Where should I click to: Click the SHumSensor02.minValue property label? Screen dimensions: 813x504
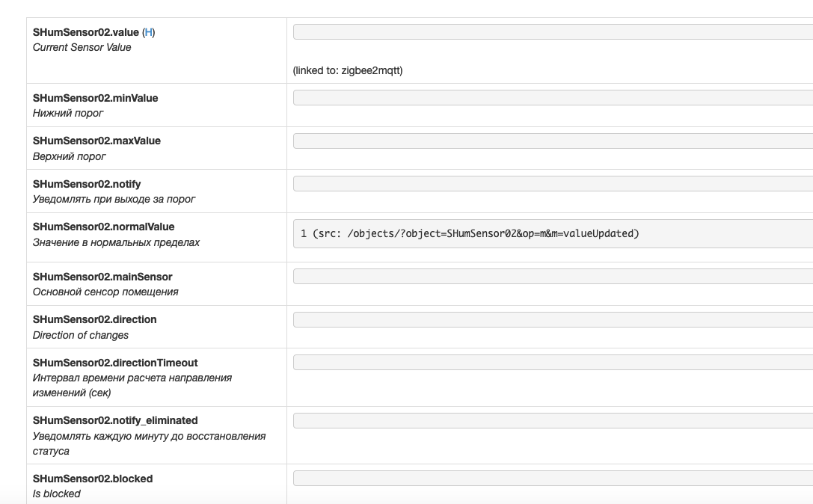(95, 98)
